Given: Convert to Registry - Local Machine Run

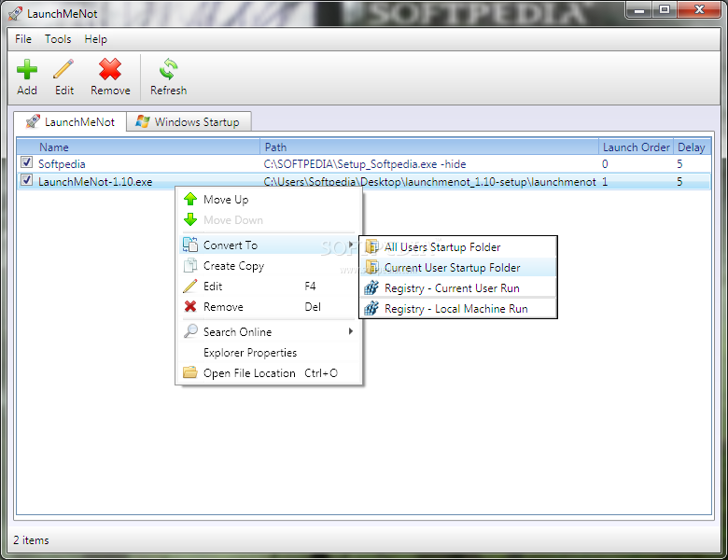Looking at the screenshot, I should tap(458, 309).
